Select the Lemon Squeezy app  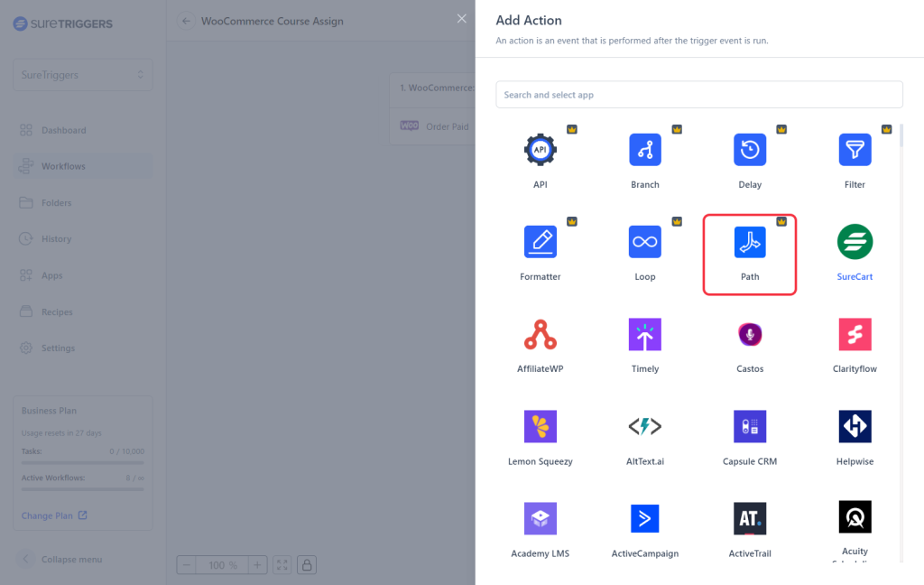click(540, 427)
